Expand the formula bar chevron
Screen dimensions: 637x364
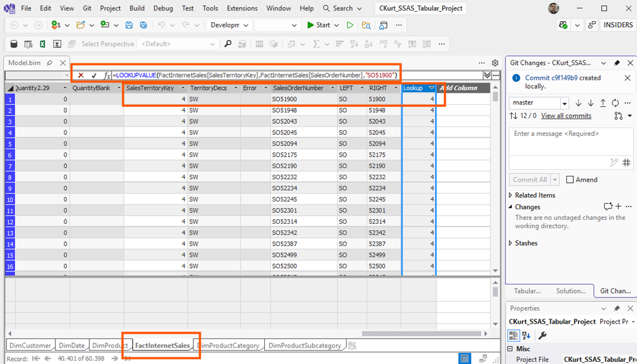pos(487,75)
